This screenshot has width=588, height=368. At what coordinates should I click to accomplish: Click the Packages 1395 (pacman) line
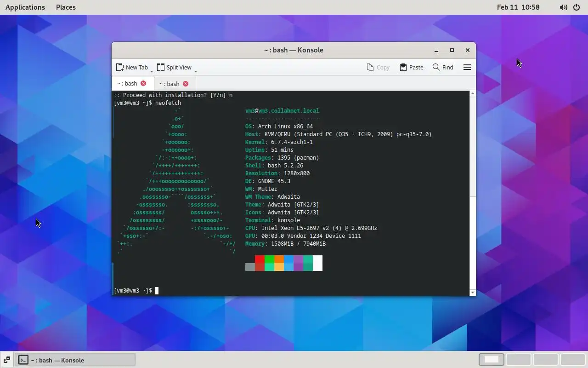[x=282, y=158]
